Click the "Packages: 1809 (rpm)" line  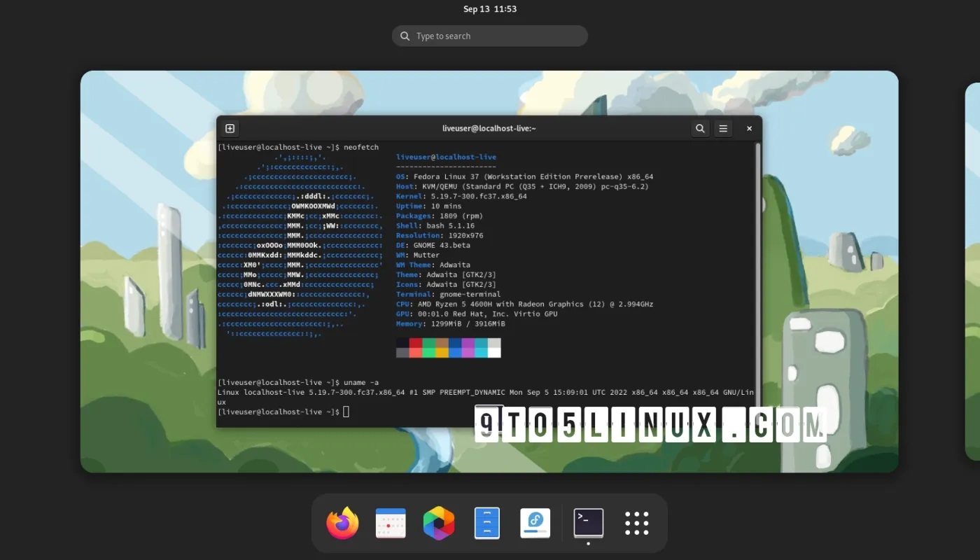(440, 216)
